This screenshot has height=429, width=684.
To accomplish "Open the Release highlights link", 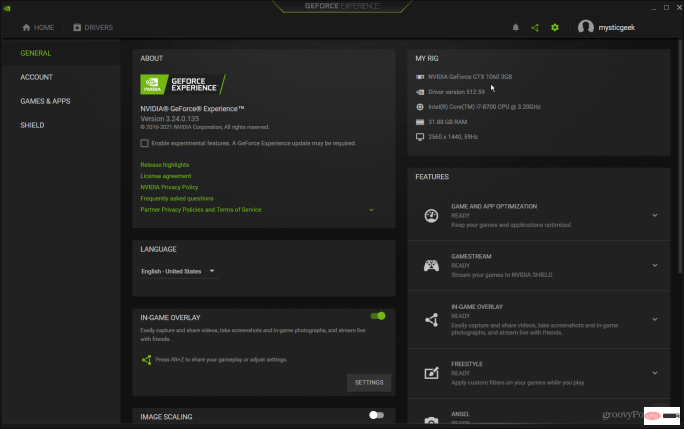I will [165, 164].
